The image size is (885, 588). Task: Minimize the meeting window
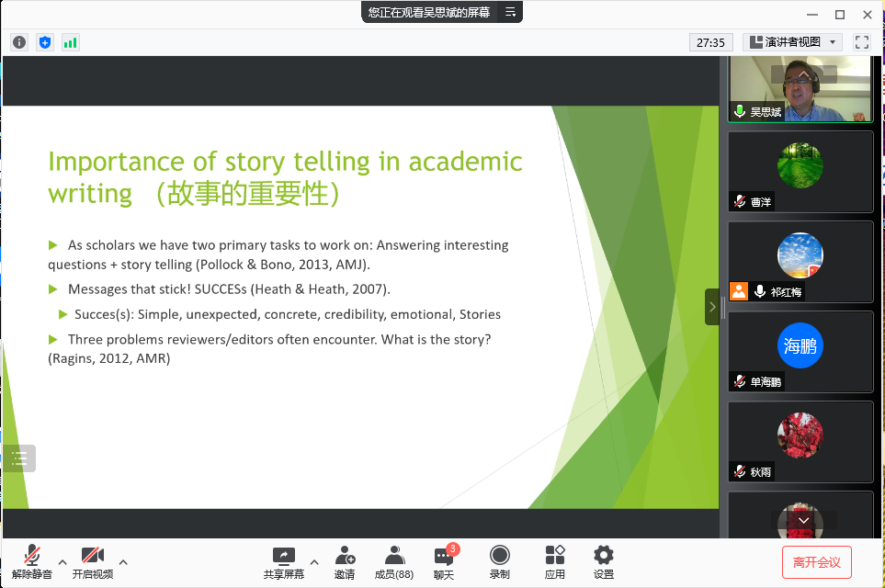click(x=812, y=15)
